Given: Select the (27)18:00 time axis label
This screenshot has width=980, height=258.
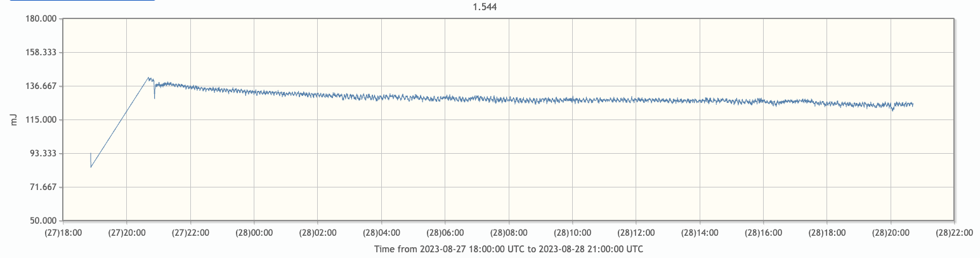Looking at the screenshot, I should click(x=62, y=233).
